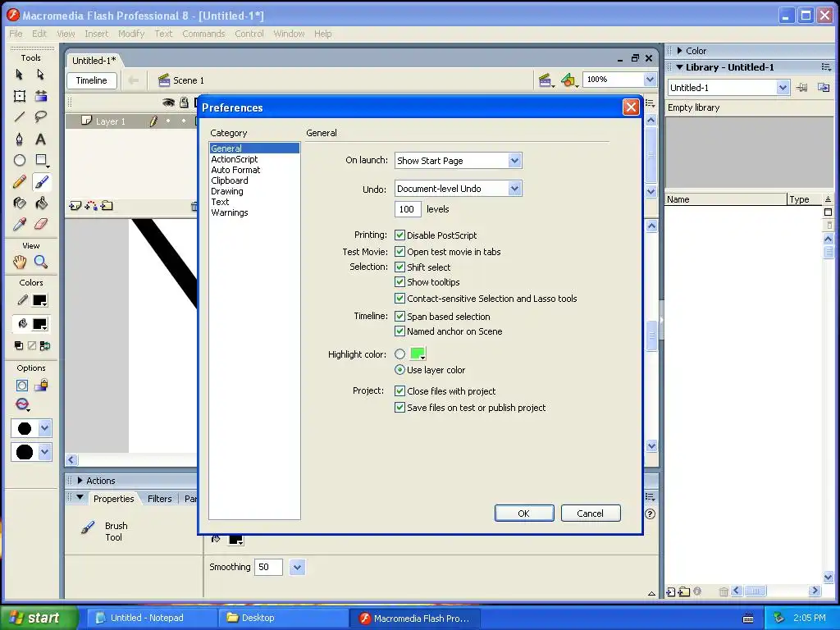
Task: Select the Paint Bucket tool
Action: 41,203
